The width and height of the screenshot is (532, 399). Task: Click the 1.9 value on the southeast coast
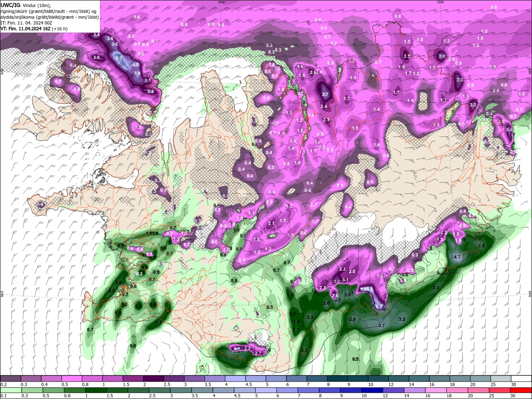pos(440,239)
